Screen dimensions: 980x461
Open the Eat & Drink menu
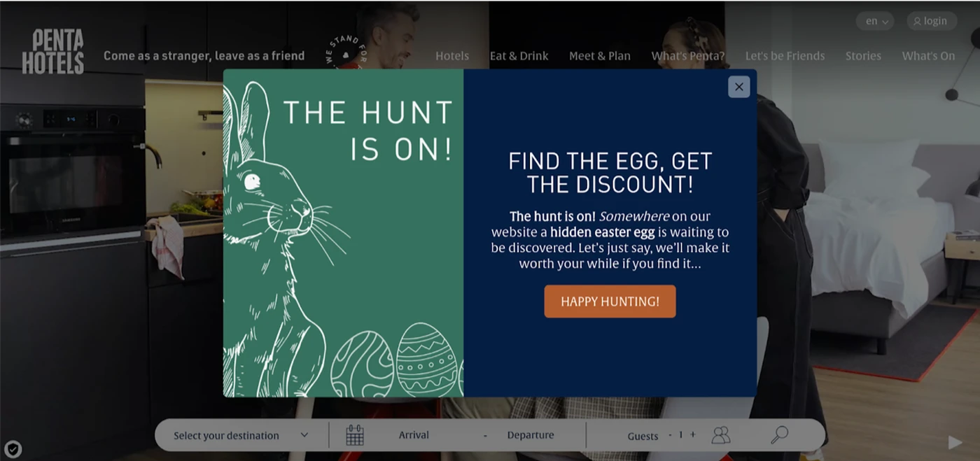coord(519,56)
